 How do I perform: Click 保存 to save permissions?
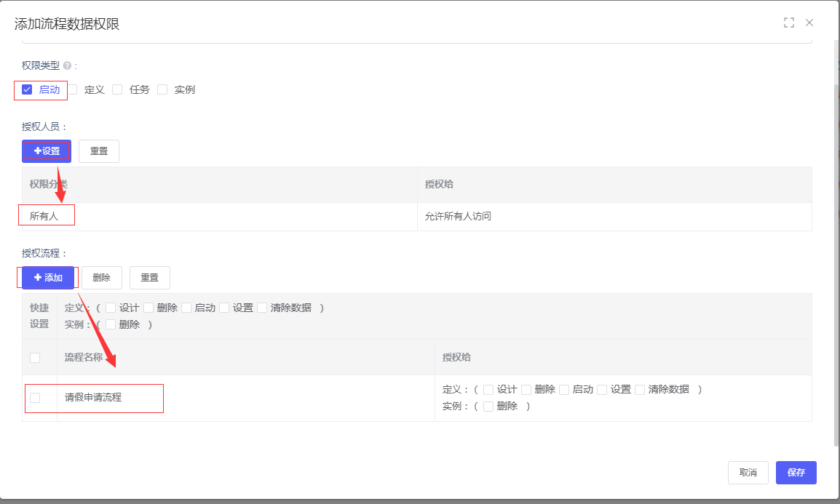[x=796, y=473]
